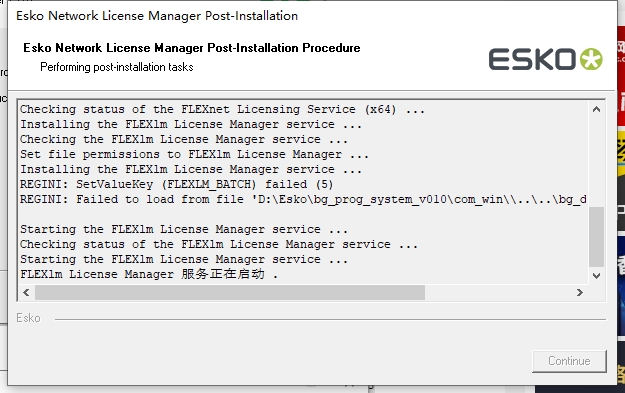The width and height of the screenshot is (625, 393).
Task: Click the 'Set file permissions to FLEXlm' line
Action: pos(195,154)
